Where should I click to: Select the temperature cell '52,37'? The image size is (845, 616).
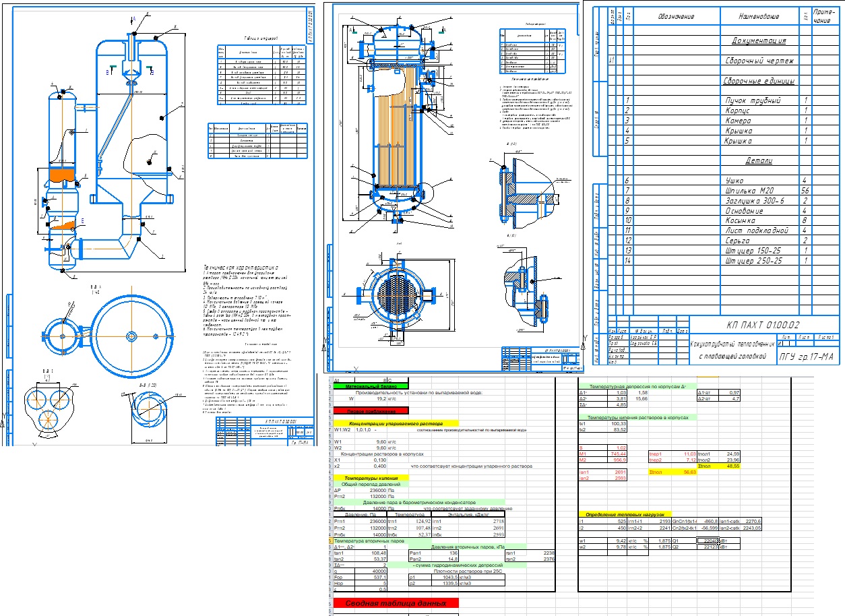421,534
